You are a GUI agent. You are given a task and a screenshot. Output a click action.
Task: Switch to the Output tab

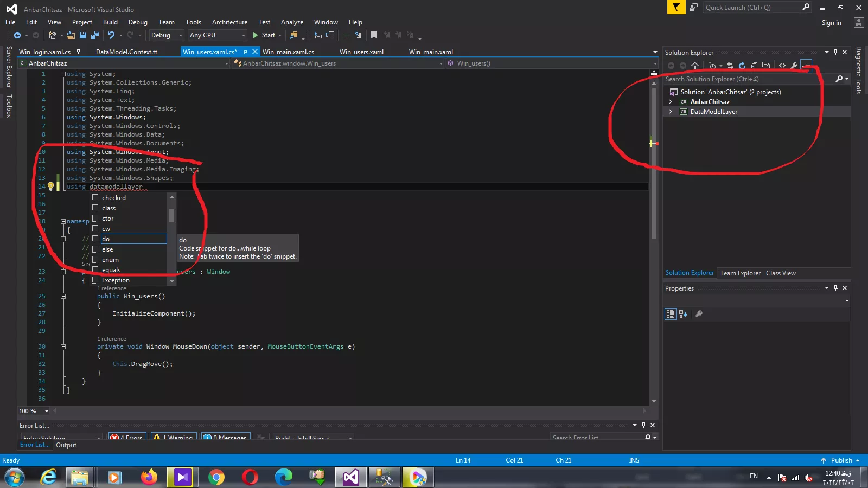66,445
